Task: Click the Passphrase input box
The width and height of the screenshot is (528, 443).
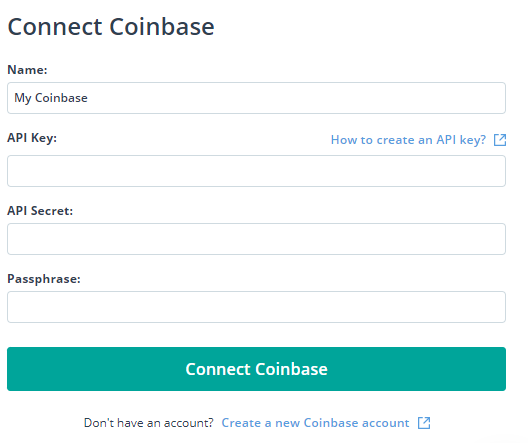Action: [x=256, y=307]
